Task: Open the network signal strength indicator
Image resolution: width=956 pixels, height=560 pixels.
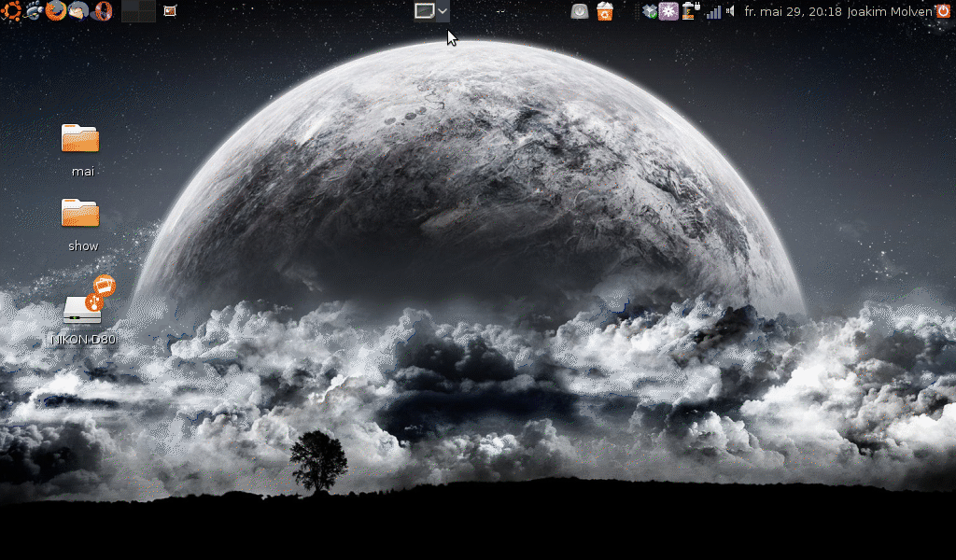Action: pos(713,11)
